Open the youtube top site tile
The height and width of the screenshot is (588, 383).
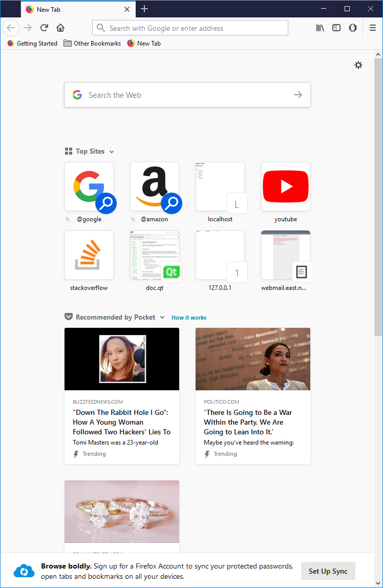tap(285, 187)
